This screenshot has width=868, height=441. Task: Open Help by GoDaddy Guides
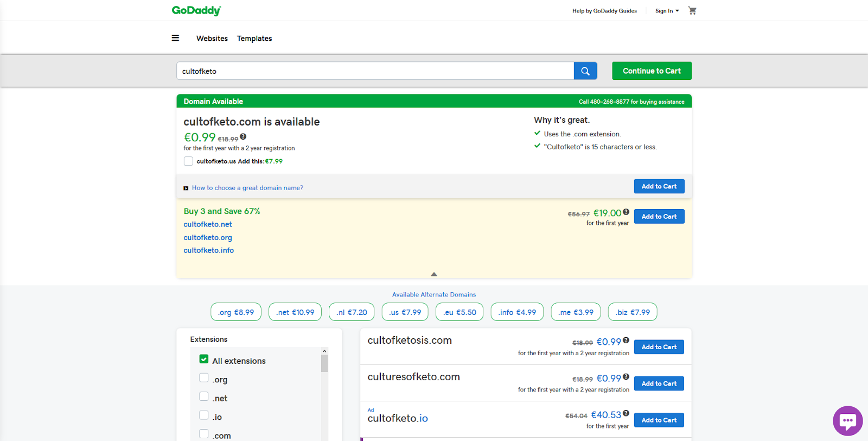point(604,11)
